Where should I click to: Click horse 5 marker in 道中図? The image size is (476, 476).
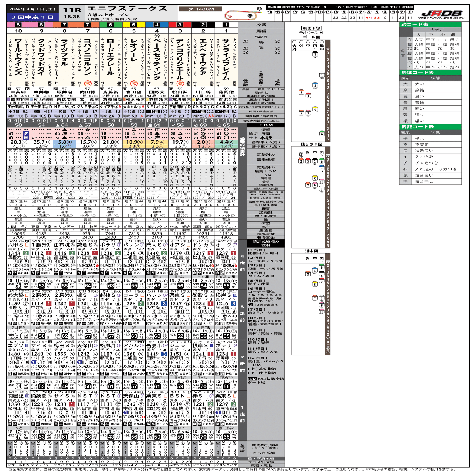coord(315,284)
